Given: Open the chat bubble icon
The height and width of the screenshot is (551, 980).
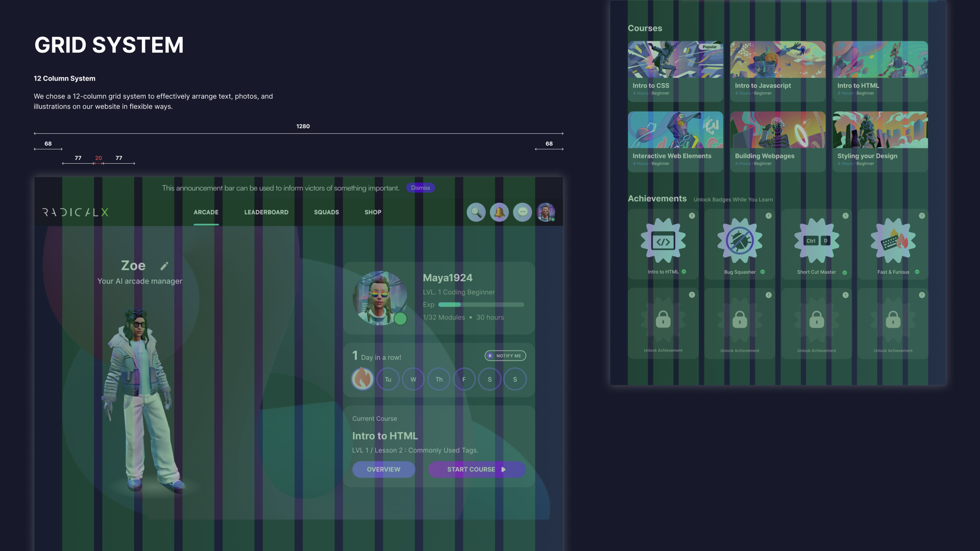Looking at the screenshot, I should point(522,212).
